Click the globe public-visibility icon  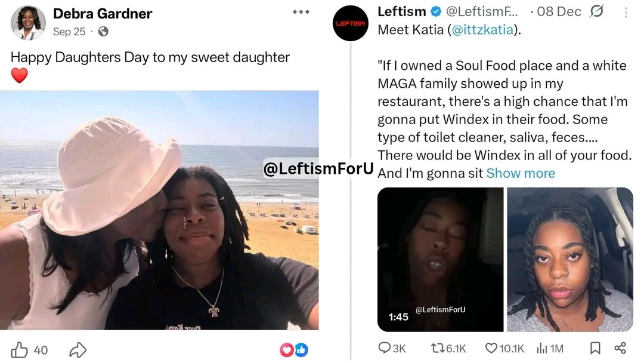pyautogui.click(x=103, y=32)
